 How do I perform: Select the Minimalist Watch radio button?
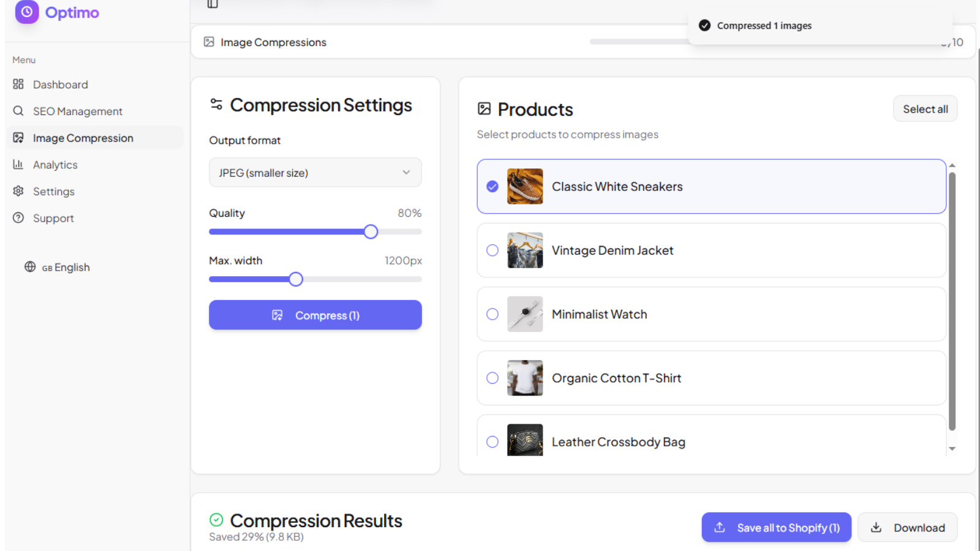point(492,314)
